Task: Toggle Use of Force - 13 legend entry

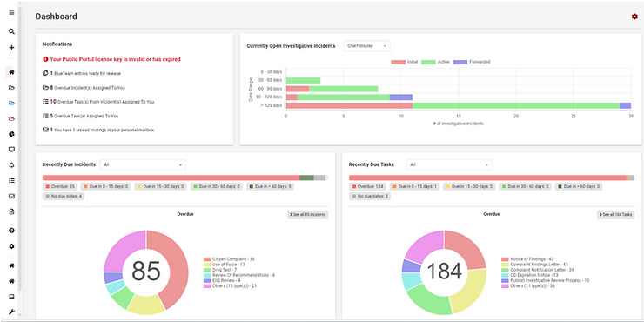Action: pos(224,265)
